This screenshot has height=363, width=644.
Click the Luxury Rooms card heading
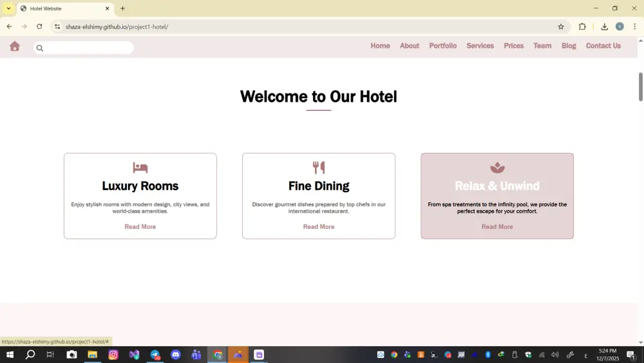pyautogui.click(x=140, y=186)
